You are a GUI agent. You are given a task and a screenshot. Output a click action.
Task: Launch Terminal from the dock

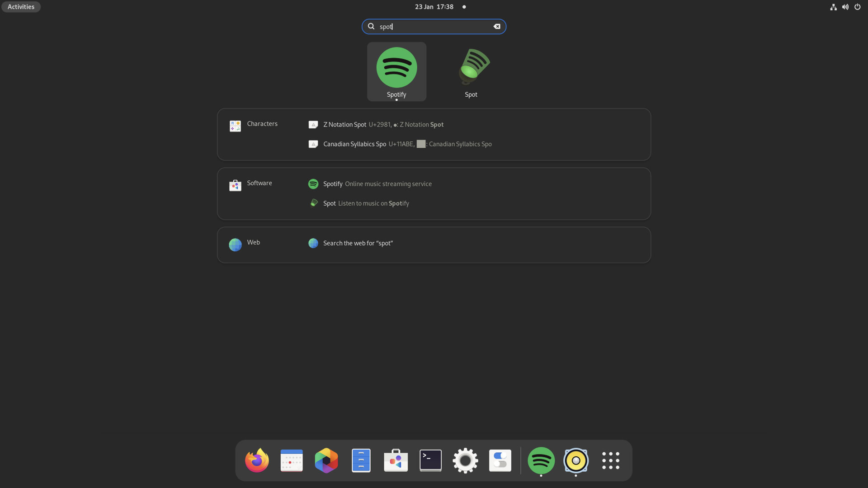[430, 460]
